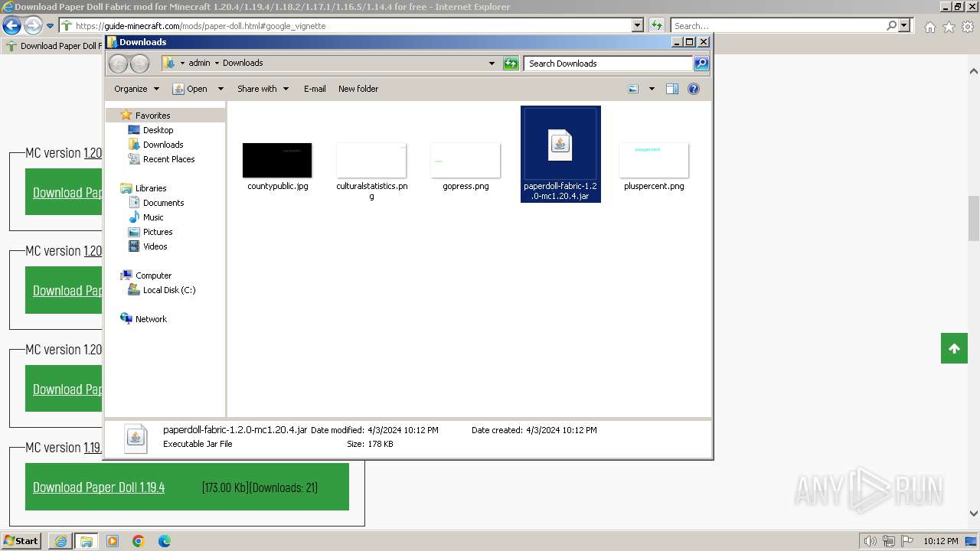Select paperdoll-fabric-1.2.0-mc1.20.4.jar file

[560, 155]
